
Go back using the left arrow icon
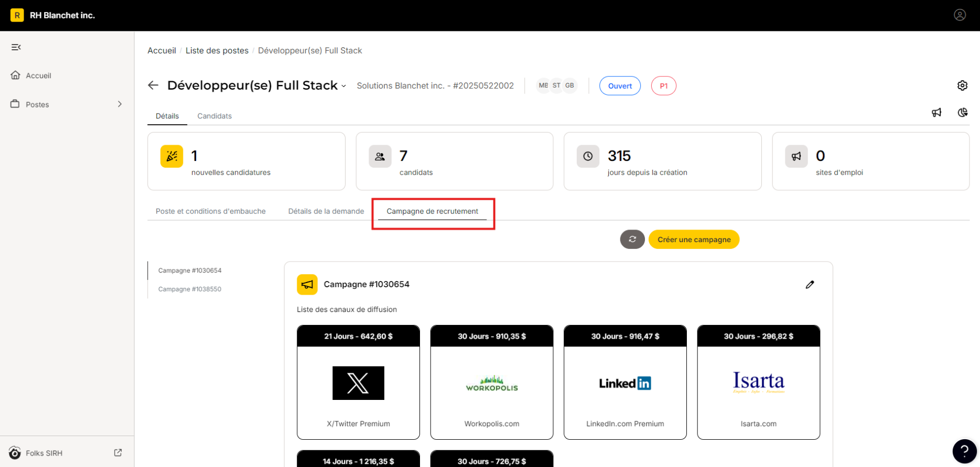(x=153, y=85)
